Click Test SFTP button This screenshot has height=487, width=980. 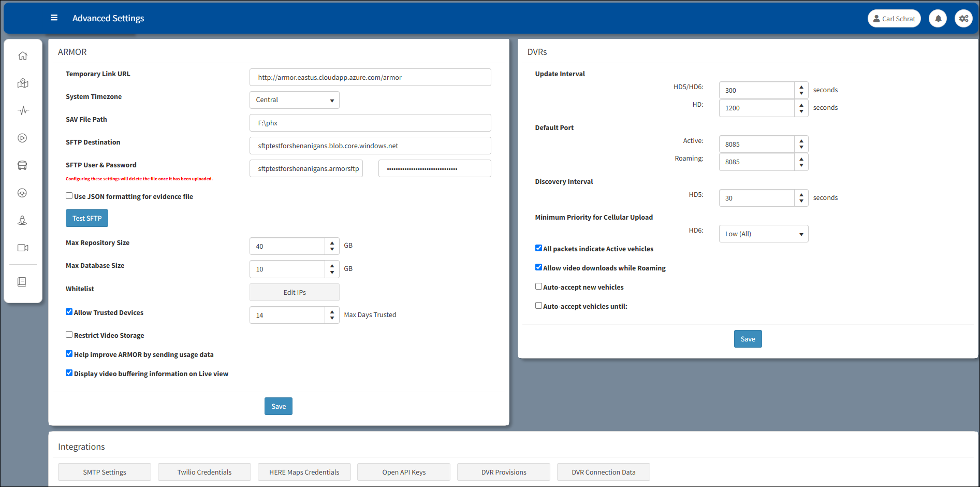click(x=87, y=218)
